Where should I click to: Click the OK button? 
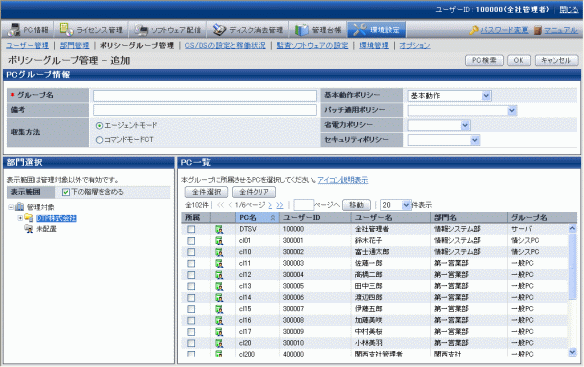[519, 60]
